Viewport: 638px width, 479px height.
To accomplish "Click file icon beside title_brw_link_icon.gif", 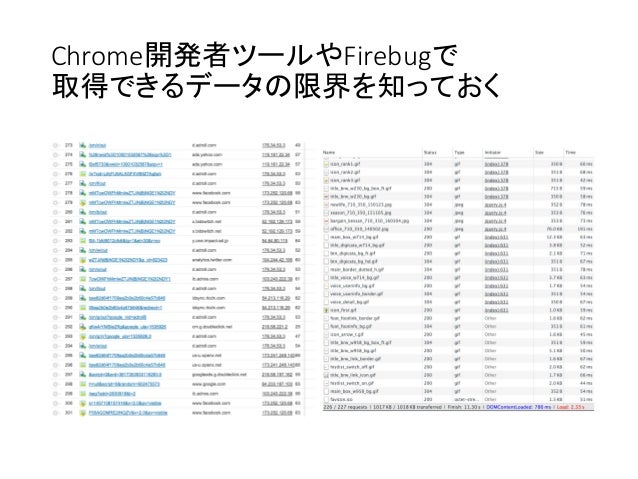I will tap(326, 375).
